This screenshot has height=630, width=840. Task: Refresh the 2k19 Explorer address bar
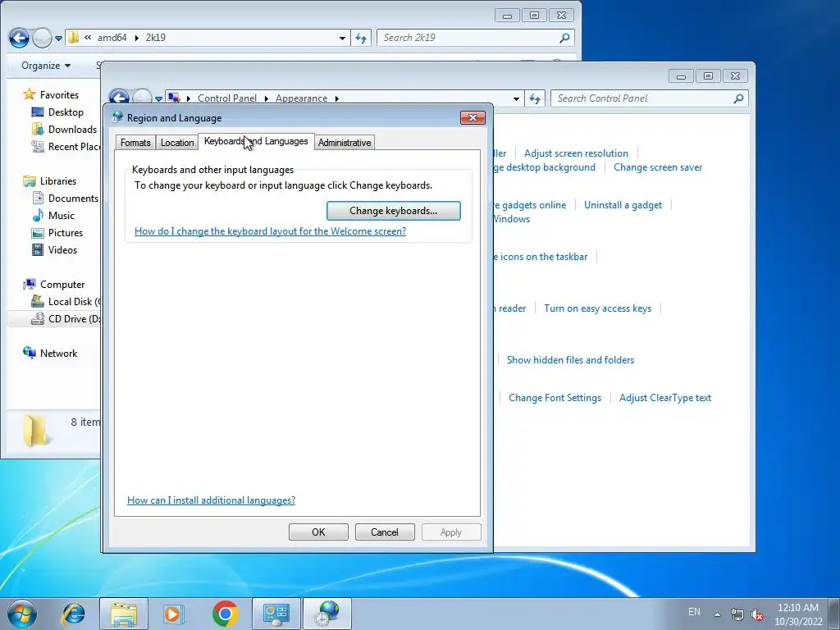point(361,38)
